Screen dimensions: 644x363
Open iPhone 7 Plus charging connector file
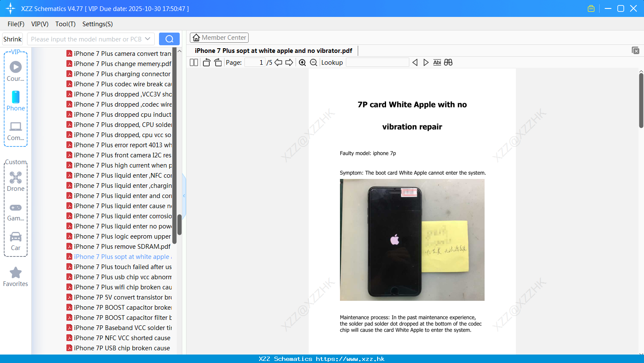119,74
